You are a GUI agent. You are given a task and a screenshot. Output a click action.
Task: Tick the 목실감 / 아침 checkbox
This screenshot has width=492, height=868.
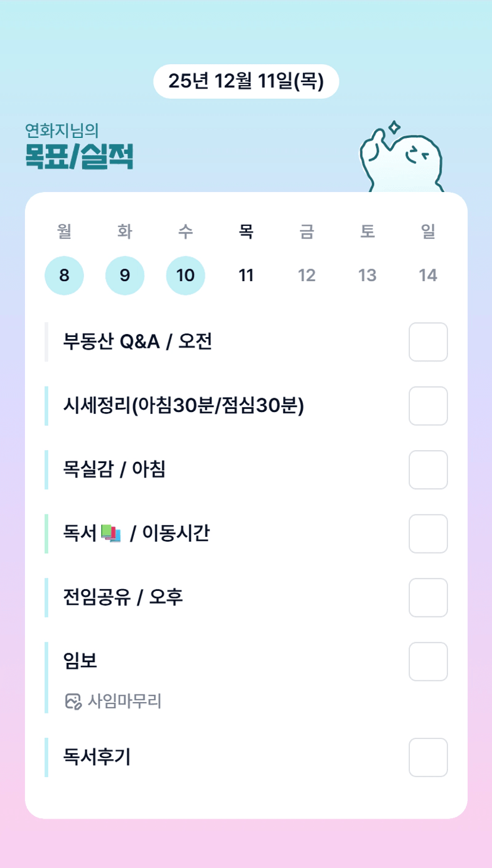[428, 470]
